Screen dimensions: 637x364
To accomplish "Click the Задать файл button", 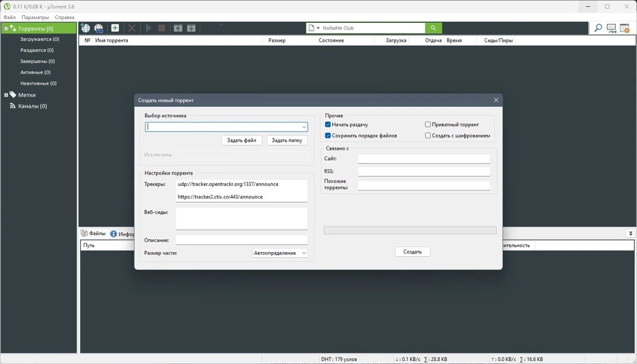I will (242, 140).
